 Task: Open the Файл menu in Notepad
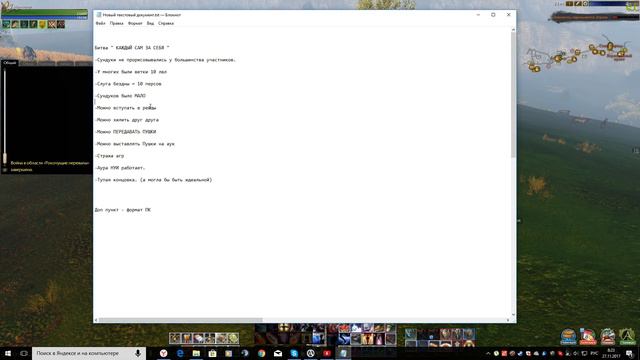tap(100, 23)
